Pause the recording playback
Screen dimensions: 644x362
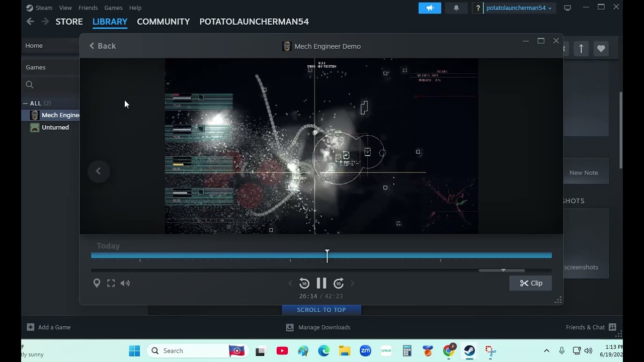321,283
